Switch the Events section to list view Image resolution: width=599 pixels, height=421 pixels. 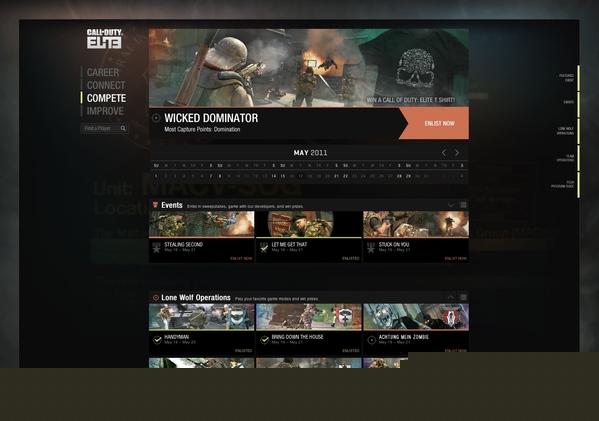(463, 205)
